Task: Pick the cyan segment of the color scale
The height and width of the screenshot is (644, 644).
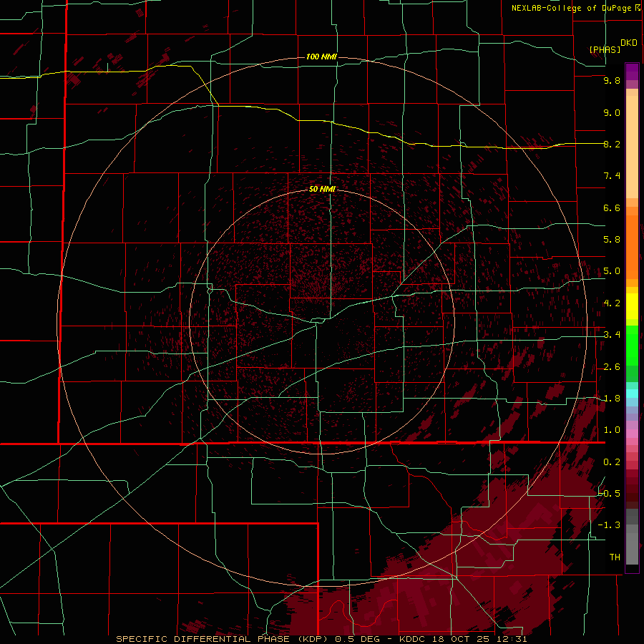Action: [632, 393]
